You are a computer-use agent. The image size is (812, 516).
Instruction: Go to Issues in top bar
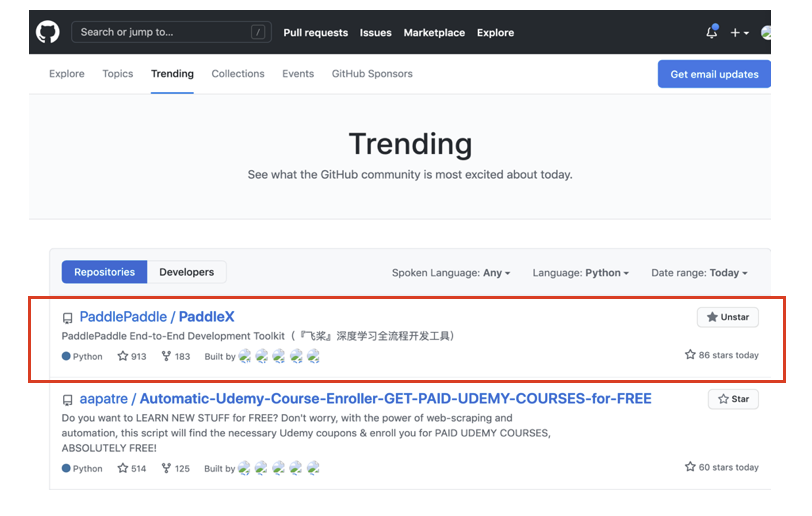click(x=375, y=33)
